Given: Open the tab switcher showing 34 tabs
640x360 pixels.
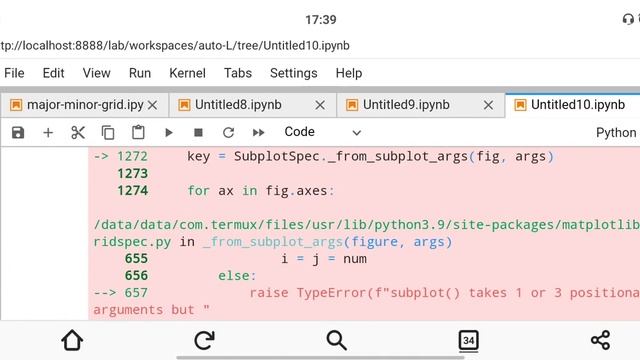Looking at the screenshot, I should [x=469, y=340].
